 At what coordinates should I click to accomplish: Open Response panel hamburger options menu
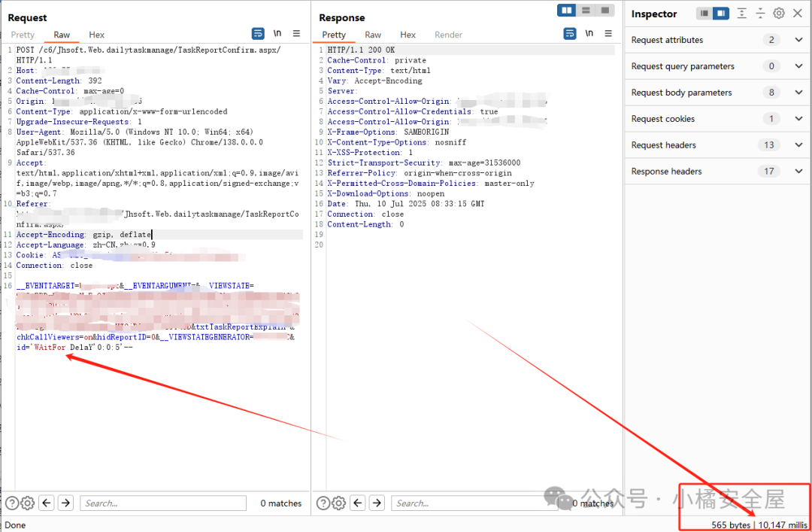coord(607,34)
